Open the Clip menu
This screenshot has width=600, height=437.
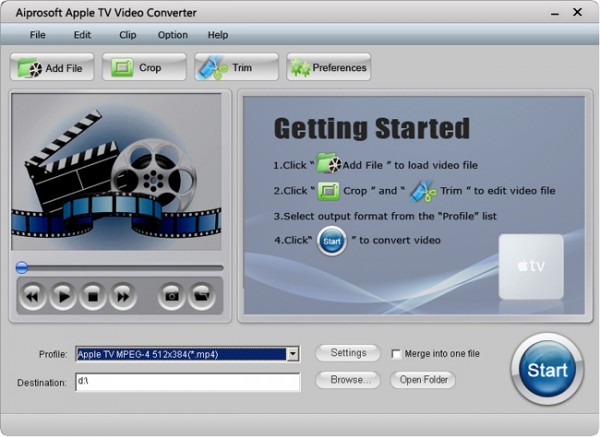[x=128, y=35]
